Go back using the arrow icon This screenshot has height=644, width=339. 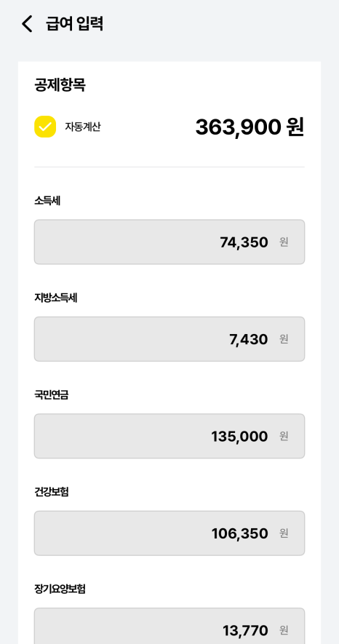(x=27, y=24)
